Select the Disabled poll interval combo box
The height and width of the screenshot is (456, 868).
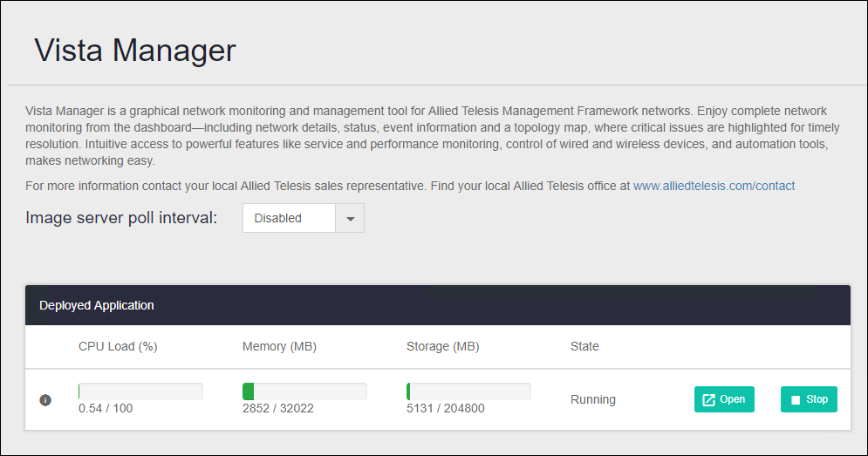289,219
